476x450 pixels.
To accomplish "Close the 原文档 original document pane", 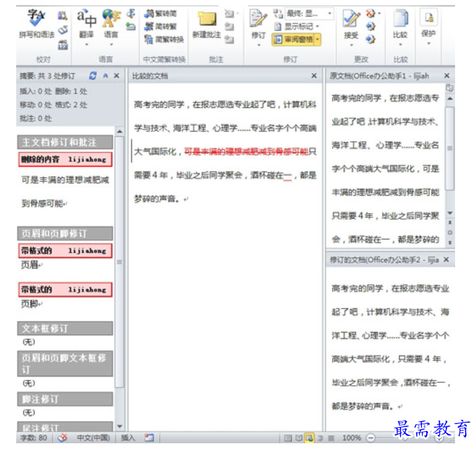I will coord(447,76).
